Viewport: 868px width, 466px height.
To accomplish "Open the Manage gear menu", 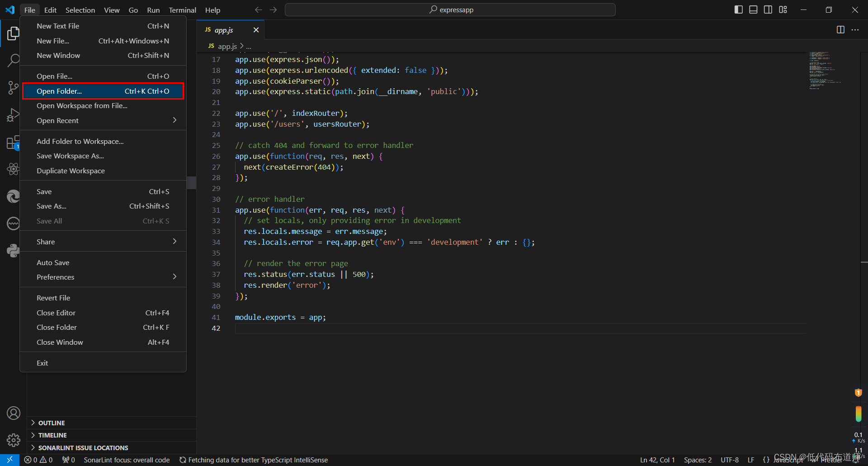I will point(13,440).
